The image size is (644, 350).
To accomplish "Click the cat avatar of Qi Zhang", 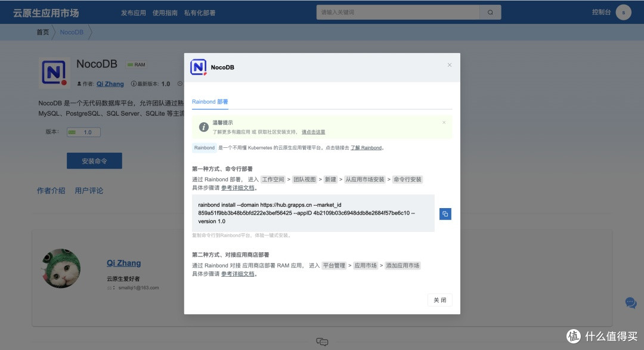I will [61, 268].
